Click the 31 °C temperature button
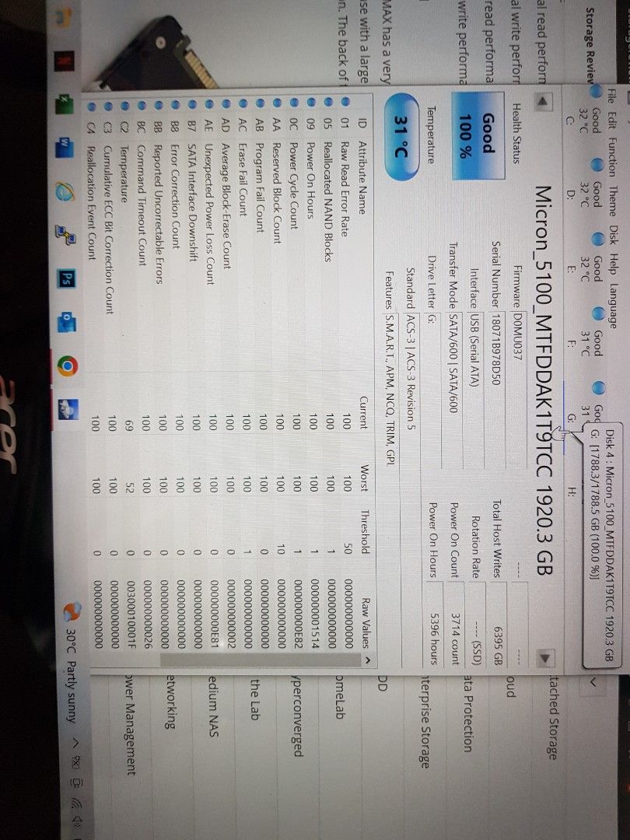The width and height of the screenshot is (630, 840). pyautogui.click(x=401, y=137)
